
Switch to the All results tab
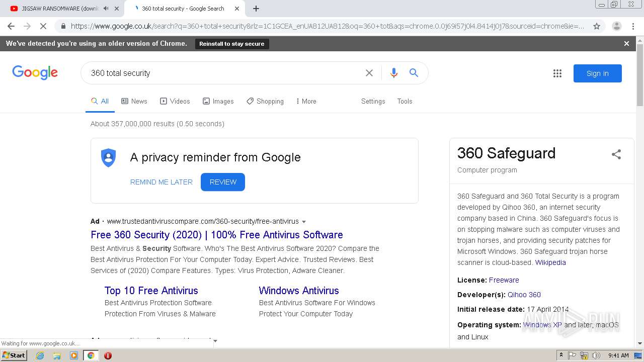coord(100,101)
